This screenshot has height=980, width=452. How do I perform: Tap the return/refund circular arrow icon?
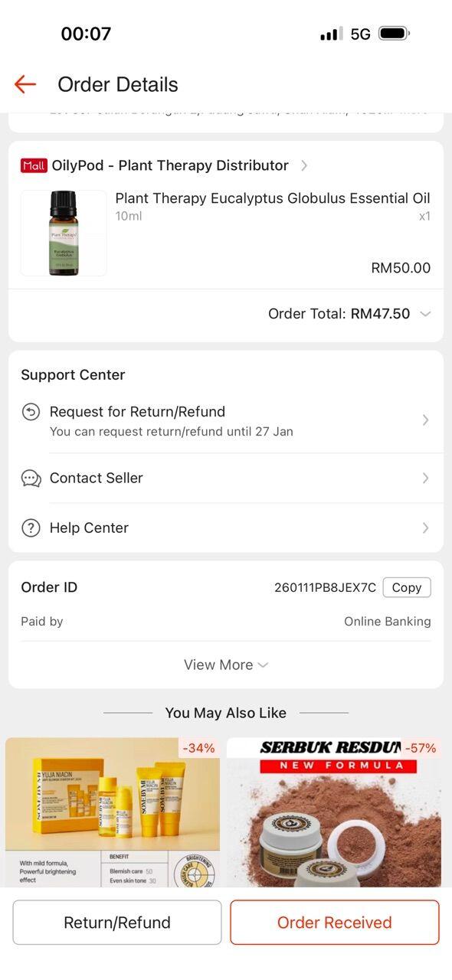pos(31,412)
